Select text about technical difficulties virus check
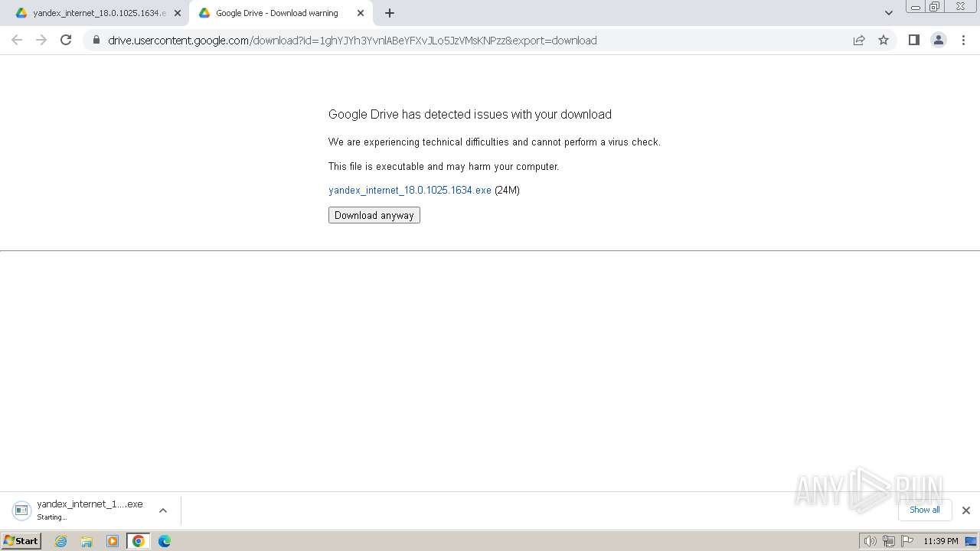Screen dimensions: 980x551 495,142
